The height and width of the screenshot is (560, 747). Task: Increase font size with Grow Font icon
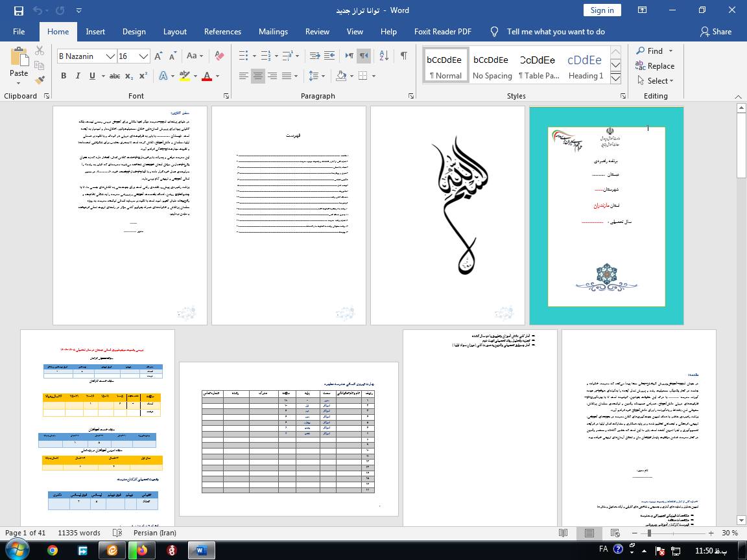click(159, 56)
